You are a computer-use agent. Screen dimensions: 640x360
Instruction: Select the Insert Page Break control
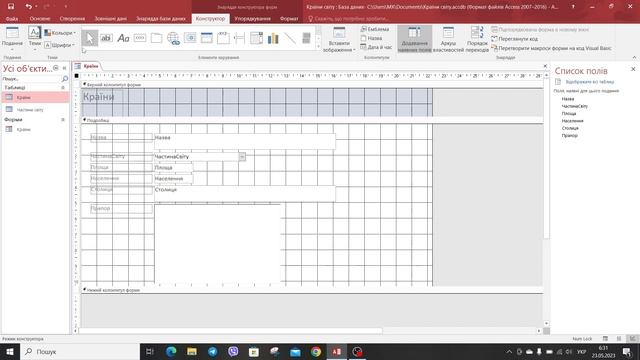(240, 38)
